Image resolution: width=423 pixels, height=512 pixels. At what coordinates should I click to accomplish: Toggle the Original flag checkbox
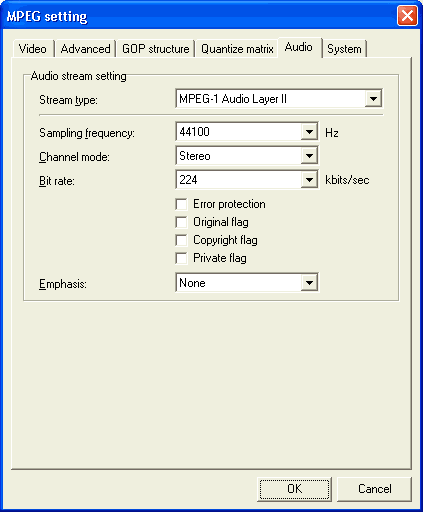tap(181, 222)
